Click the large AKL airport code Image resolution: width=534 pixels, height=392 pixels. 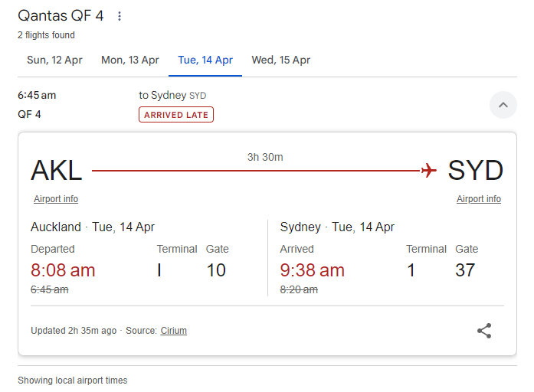(x=56, y=170)
